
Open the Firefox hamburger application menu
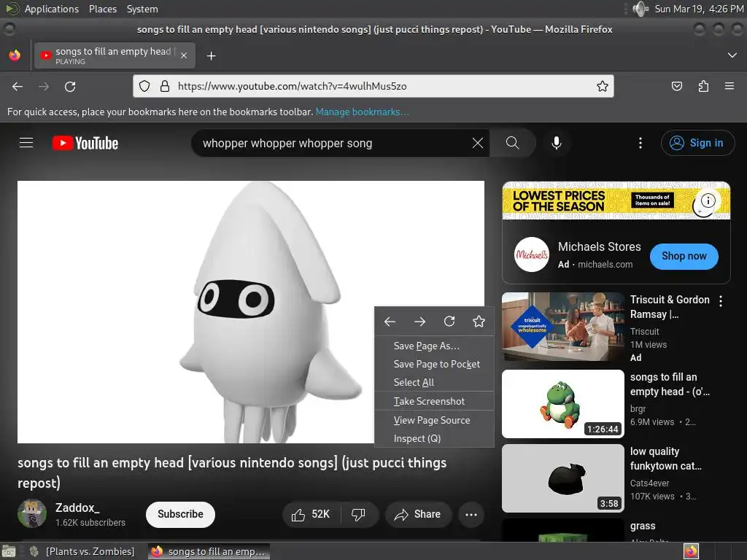[x=729, y=86]
